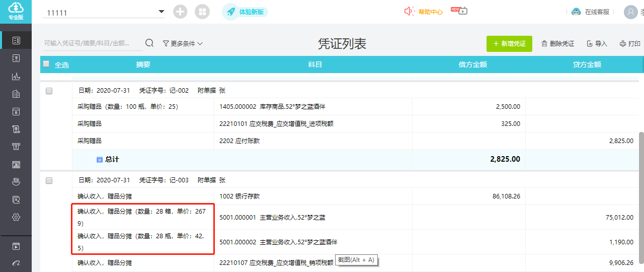Open the receipt printer sidebar icon
644x272 pixels.
coord(16,147)
